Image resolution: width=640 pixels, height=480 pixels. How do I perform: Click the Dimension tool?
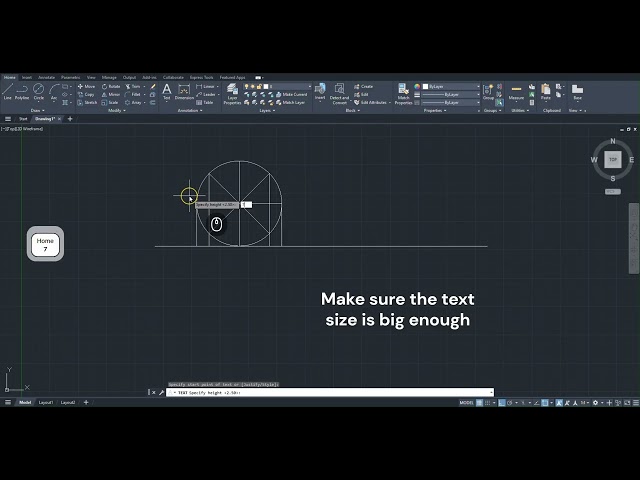[x=184, y=91]
